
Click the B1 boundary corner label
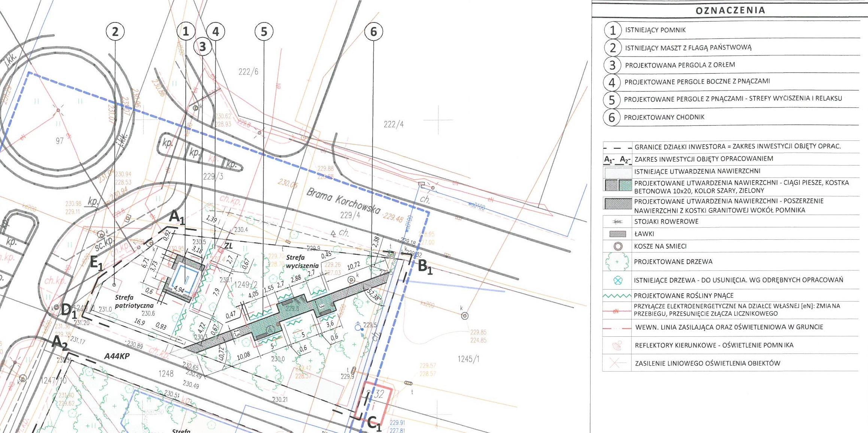point(425,266)
